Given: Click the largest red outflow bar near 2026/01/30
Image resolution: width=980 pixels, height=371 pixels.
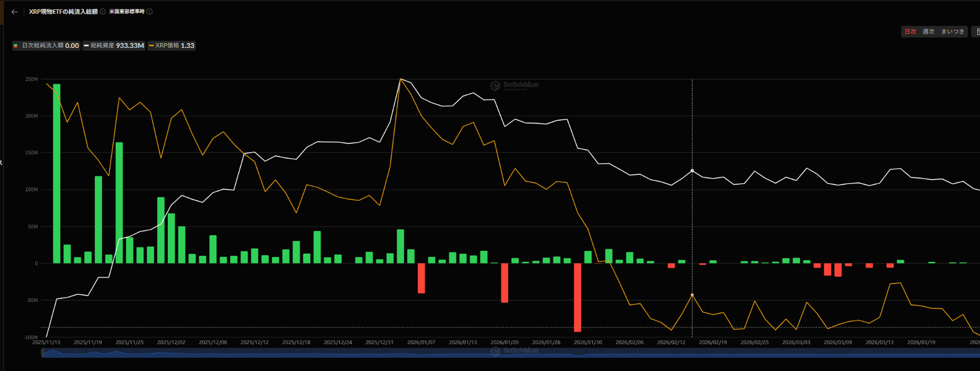Looking at the screenshot, I should pyautogui.click(x=577, y=297).
